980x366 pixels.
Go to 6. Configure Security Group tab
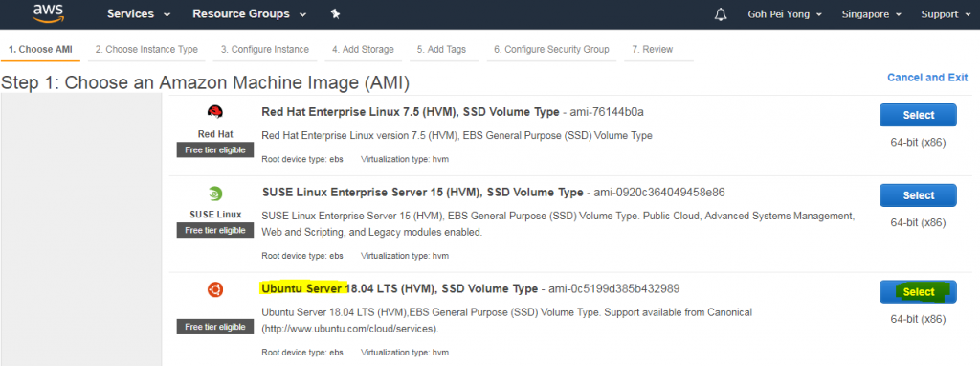click(x=551, y=50)
